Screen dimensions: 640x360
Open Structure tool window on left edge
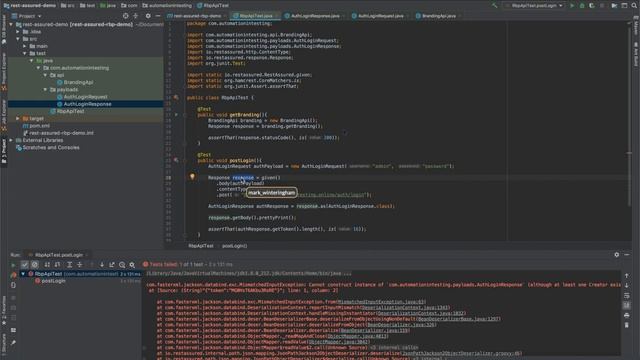pyautogui.click(x=4, y=343)
